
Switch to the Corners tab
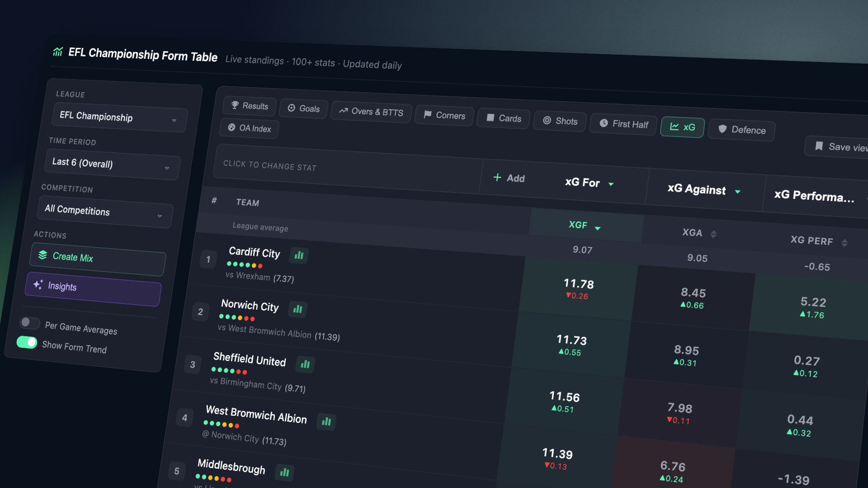444,115
